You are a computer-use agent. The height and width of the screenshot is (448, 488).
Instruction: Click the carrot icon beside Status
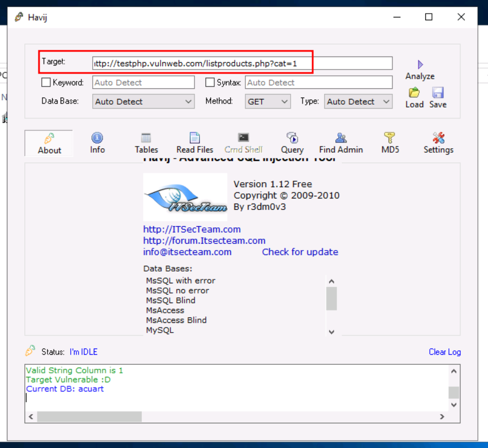click(30, 351)
